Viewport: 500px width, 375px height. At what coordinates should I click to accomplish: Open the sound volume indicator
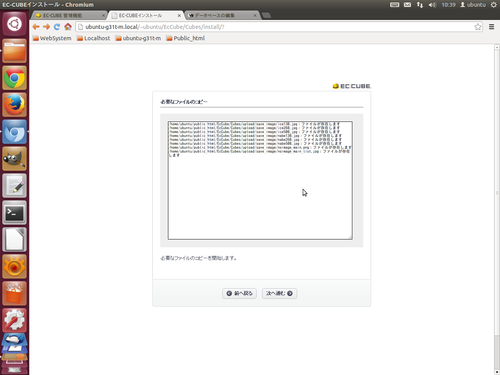tap(432, 5)
